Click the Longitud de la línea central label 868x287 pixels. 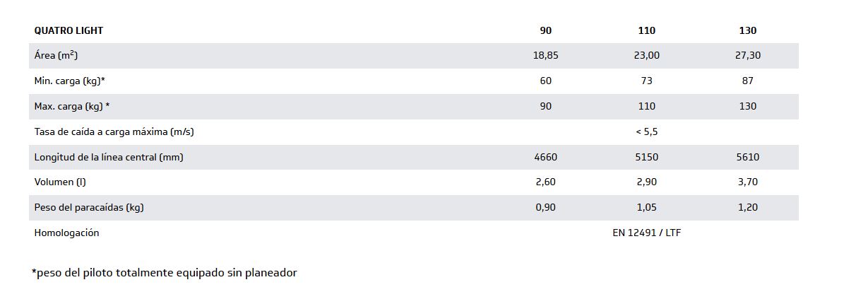coord(108,157)
